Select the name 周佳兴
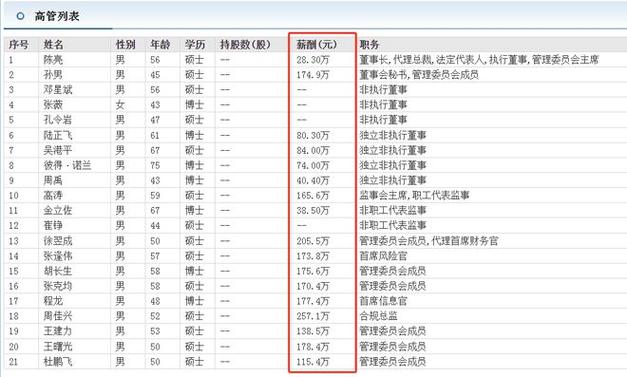Screen dimensions: 627x377 pos(58,316)
